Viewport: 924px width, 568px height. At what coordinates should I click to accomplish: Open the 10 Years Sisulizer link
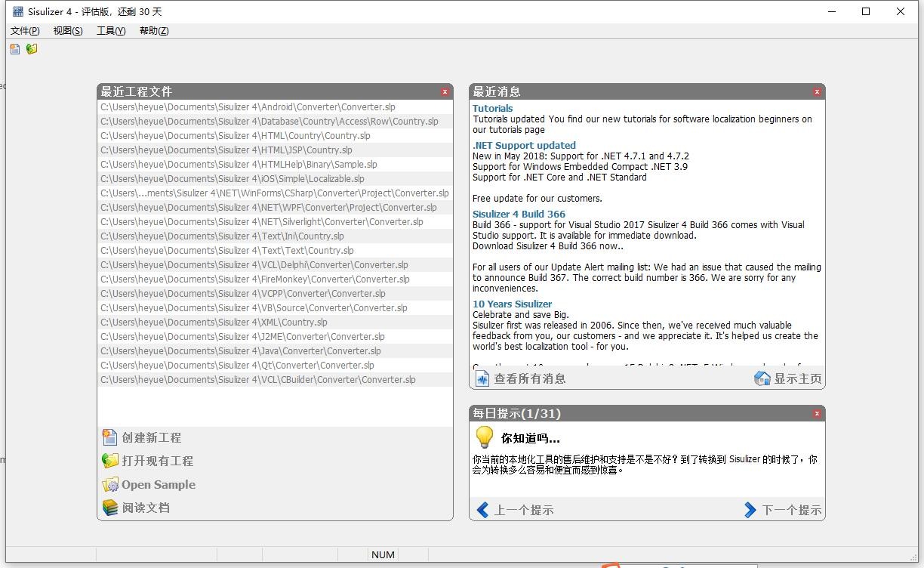(x=512, y=304)
